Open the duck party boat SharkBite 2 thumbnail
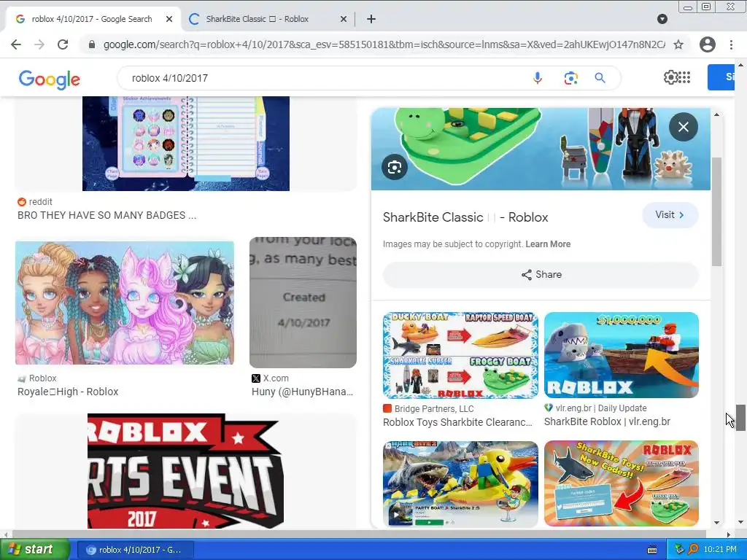This screenshot has height=560, width=747. (460, 484)
